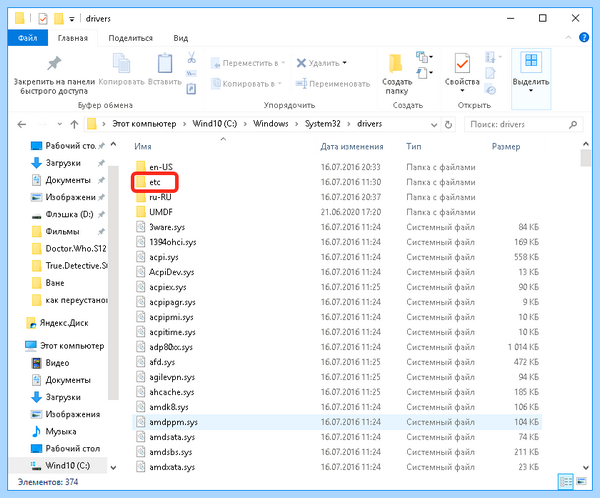Open the Easy access dropdown icon
This screenshot has height=498, width=600.
coord(424,73)
